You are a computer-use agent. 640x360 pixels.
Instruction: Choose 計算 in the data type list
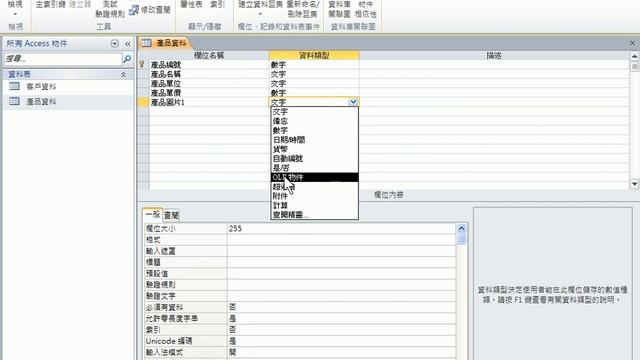(314, 205)
